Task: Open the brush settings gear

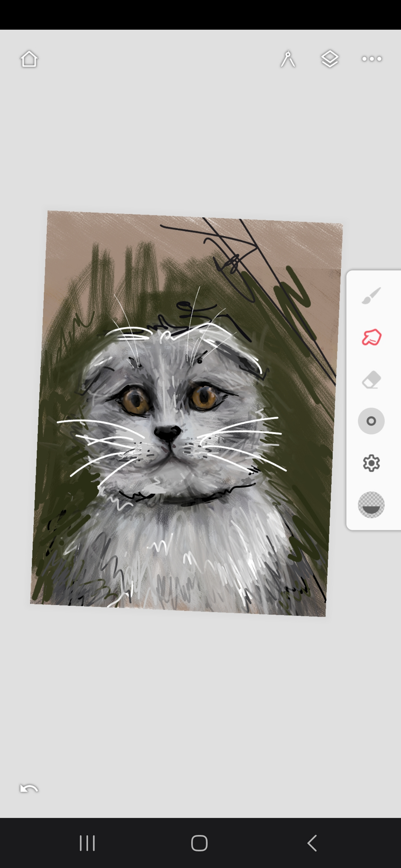Action: pyautogui.click(x=371, y=463)
